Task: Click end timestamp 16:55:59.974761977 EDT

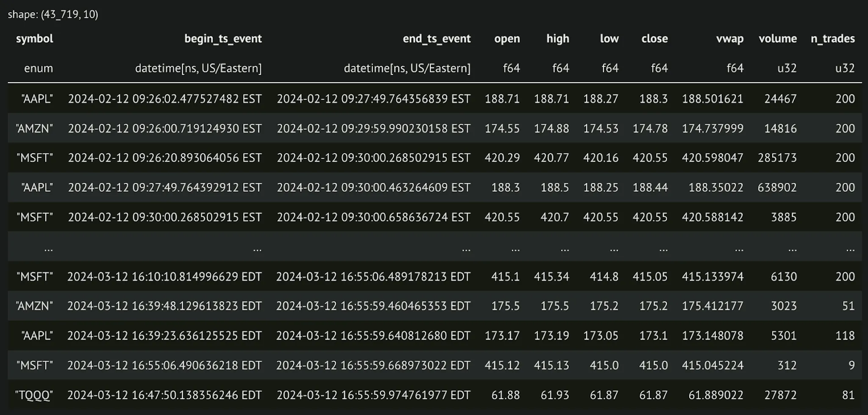Action: pyautogui.click(x=373, y=395)
